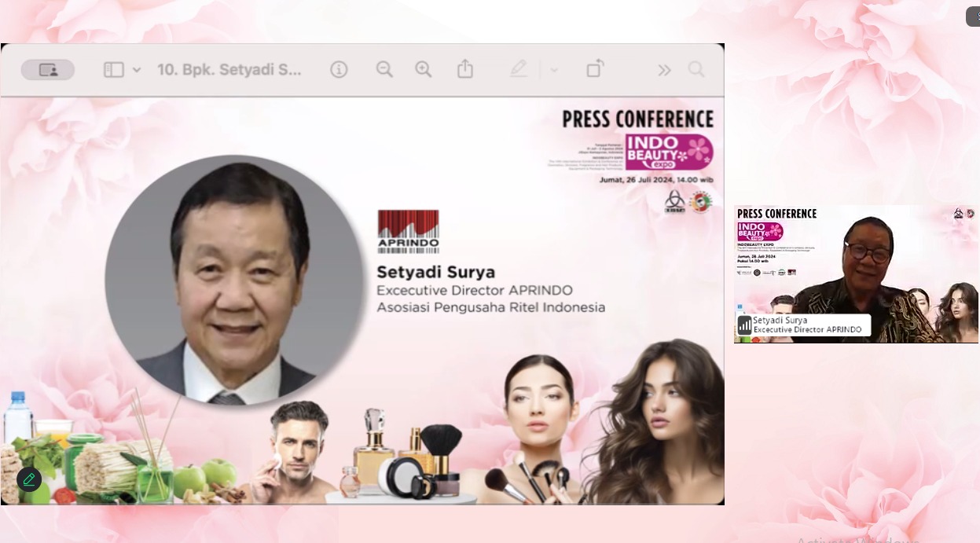Click the audio level icon on the speaker thumbnail

click(744, 325)
